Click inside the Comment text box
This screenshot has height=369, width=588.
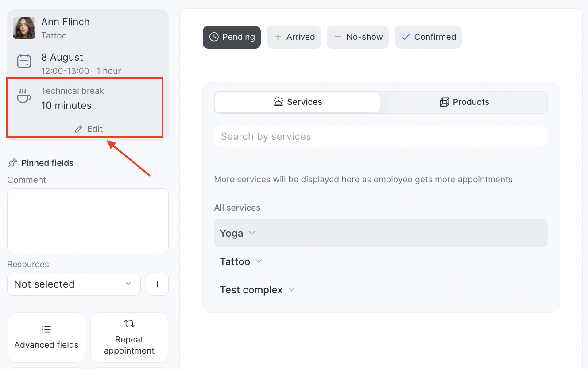(88, 221)
